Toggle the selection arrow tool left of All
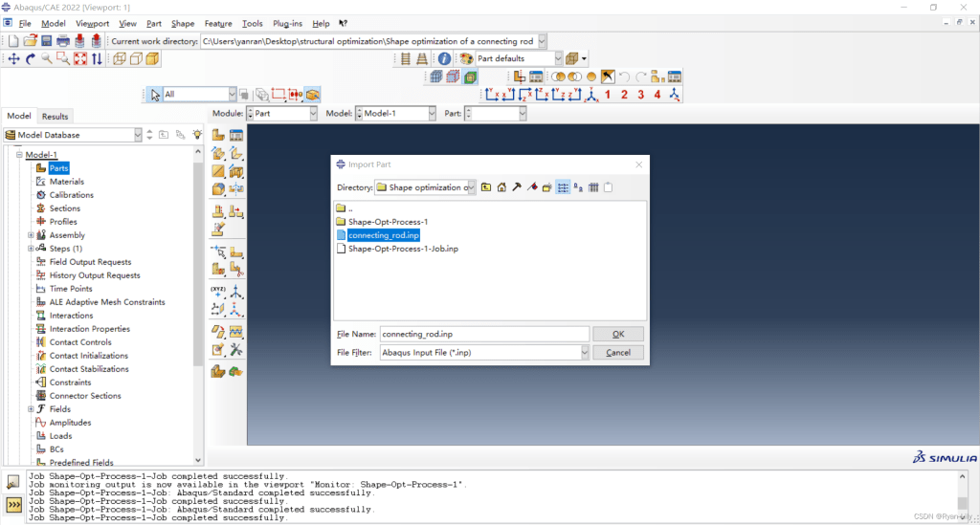This screenshot has height=525, width=980. (x=155, y=95)
